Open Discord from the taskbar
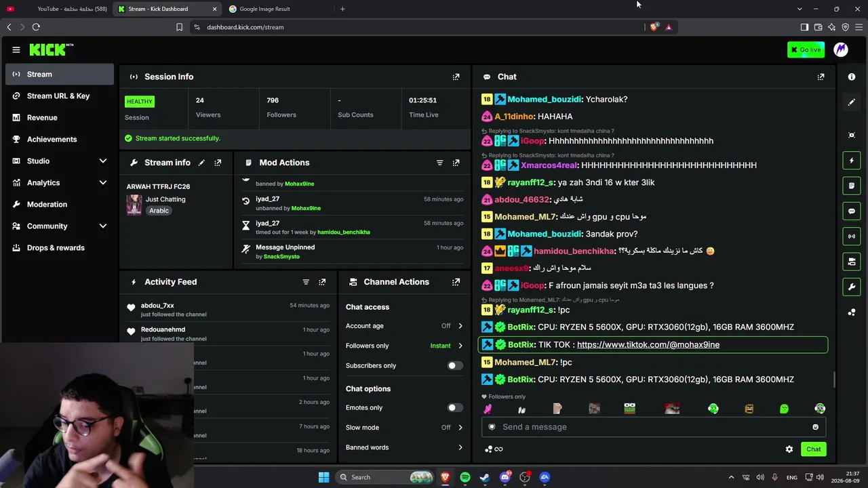 pyautogui.click(x=505, y=477)
